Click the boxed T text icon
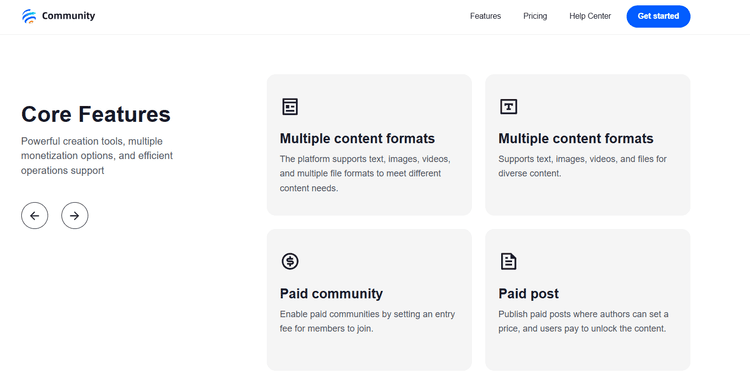Viewport: 750px width, 385px height. (x=508, y=106)
